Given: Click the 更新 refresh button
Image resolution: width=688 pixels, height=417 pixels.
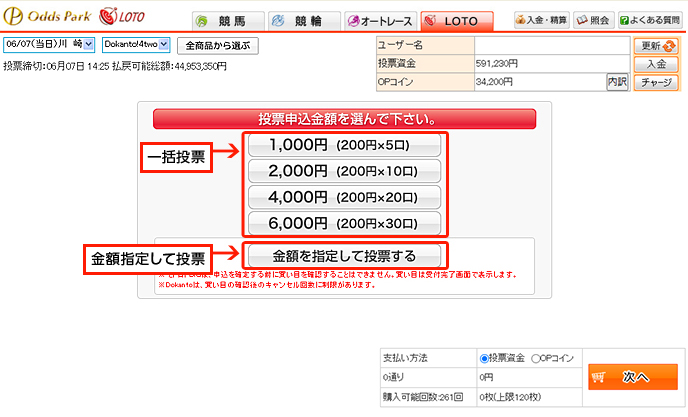Looking at the screenshot, I should 656,46.
